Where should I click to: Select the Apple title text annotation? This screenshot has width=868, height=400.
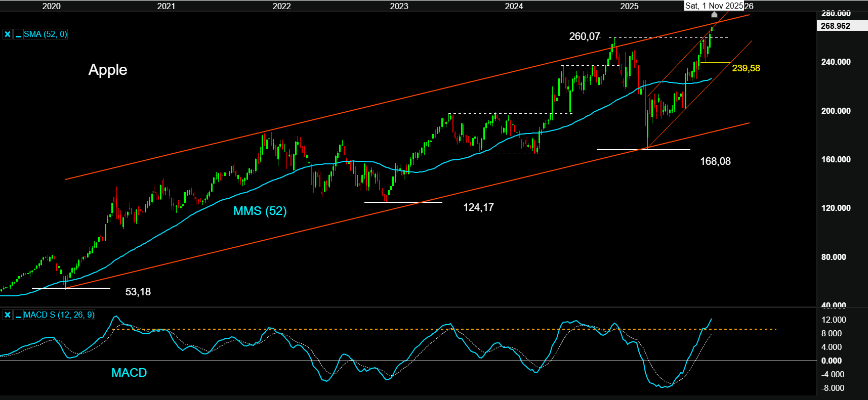(108, 70)
